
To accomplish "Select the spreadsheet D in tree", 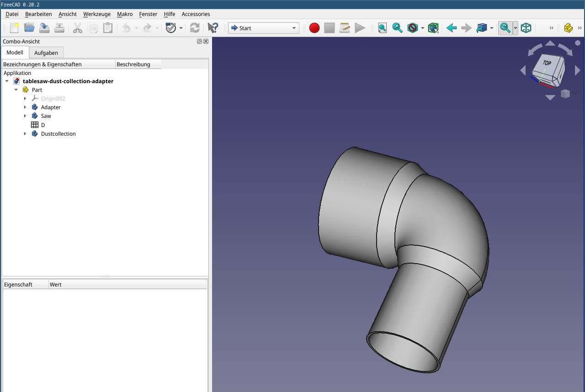I will point(43,125).
